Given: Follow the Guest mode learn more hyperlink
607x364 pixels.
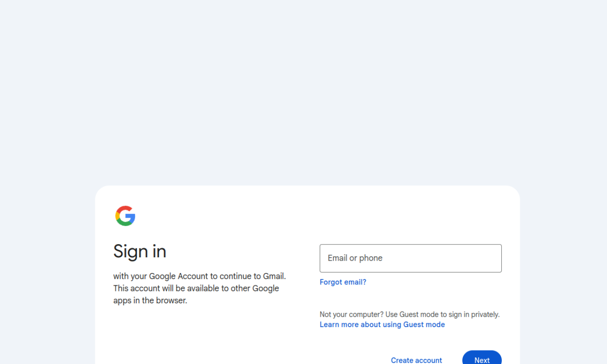Looking at the screenshot, I should coord(382,325).
